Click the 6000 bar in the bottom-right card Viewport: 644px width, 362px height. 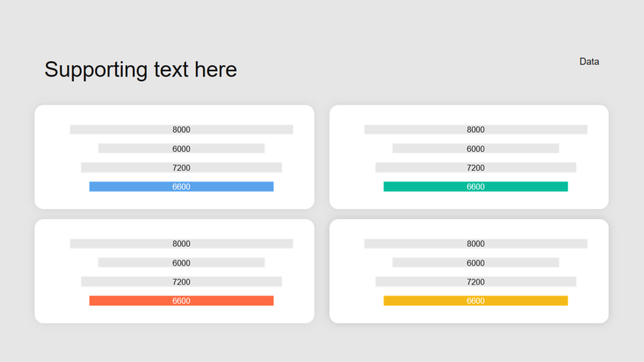click(475, 263)
